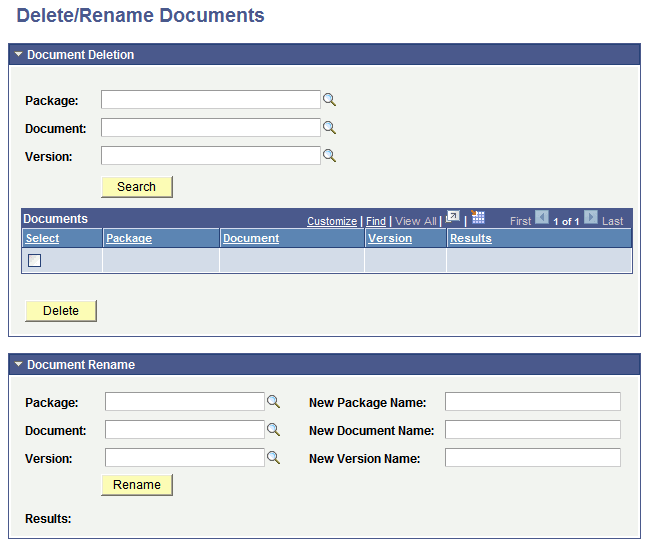Sort grid by Version column header
This screenshot has height=543, width=645.
390,238
